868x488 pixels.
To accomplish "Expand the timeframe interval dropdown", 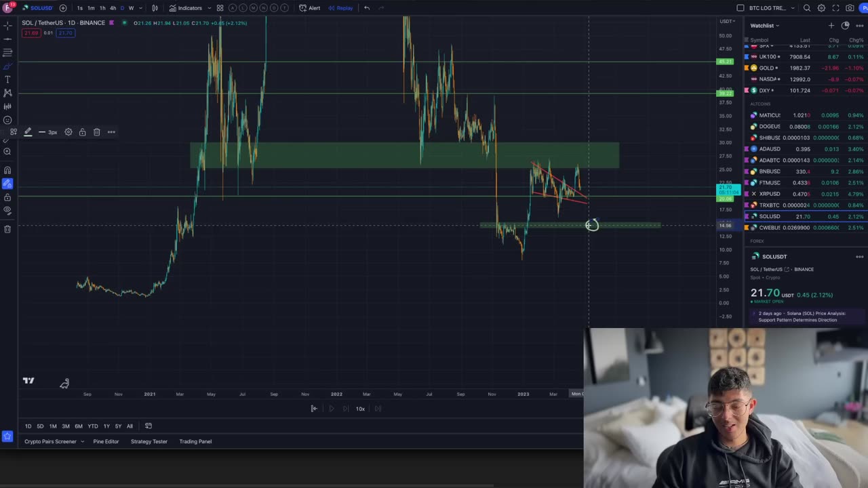I will pos(140,8).
